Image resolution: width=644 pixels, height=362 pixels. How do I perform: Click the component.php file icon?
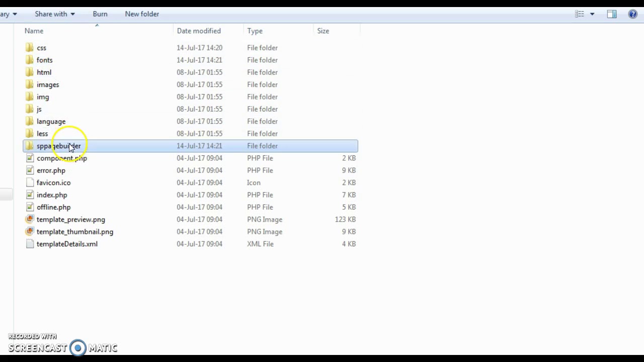click(x=30, y=158)
